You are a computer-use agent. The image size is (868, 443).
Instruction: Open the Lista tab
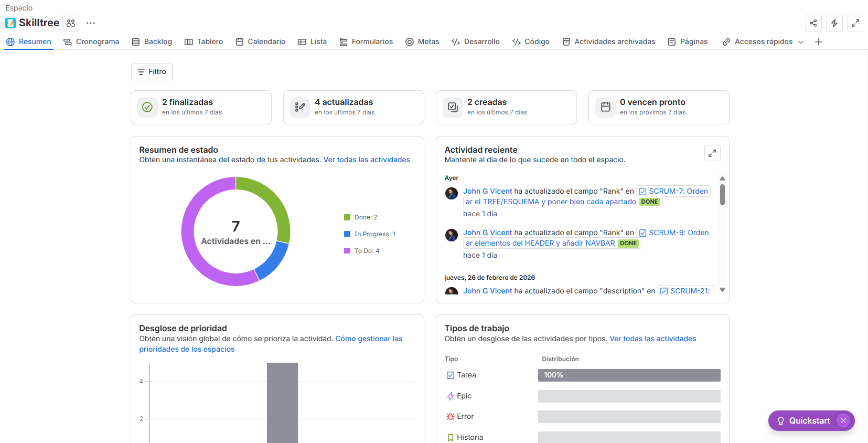coord(313,42)
